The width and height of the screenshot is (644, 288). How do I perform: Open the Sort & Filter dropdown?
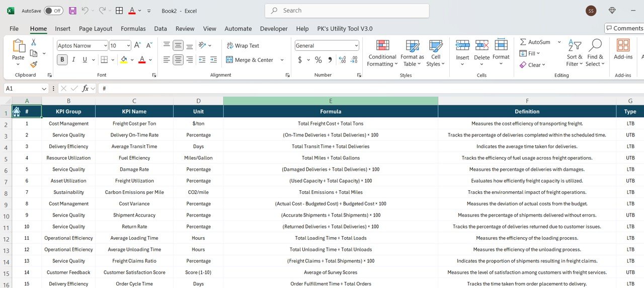(575, 53)
